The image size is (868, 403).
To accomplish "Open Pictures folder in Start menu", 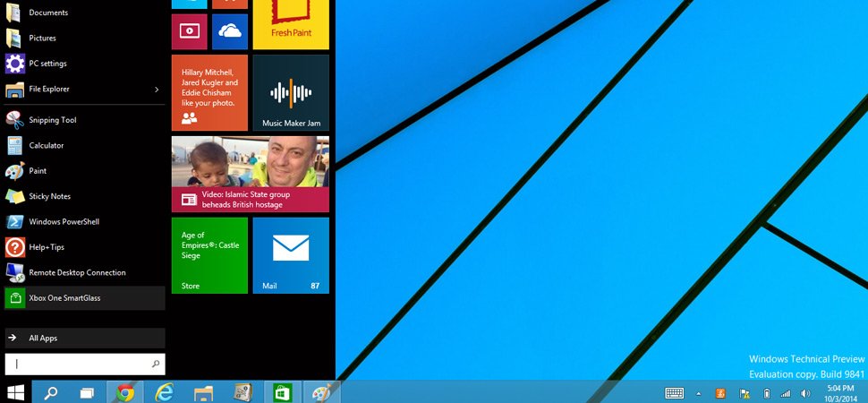I will [85, 38].
